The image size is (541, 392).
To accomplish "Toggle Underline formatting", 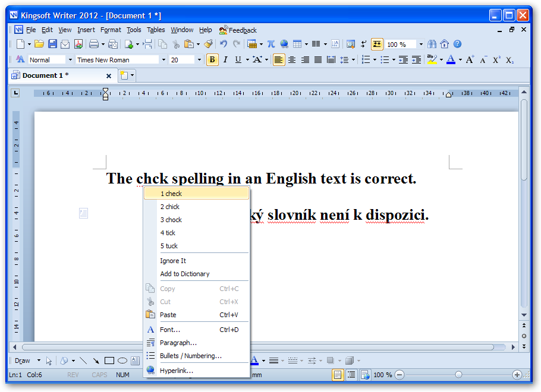I will 238,60.
